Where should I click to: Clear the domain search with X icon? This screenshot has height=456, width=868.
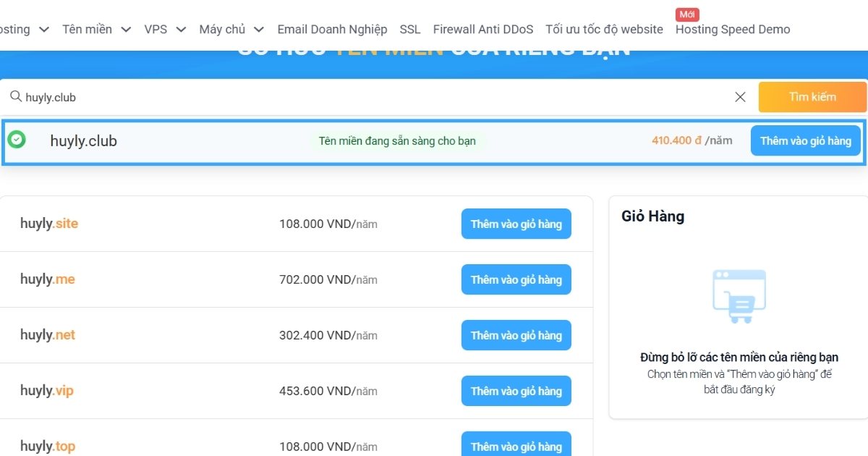(740, 97)
